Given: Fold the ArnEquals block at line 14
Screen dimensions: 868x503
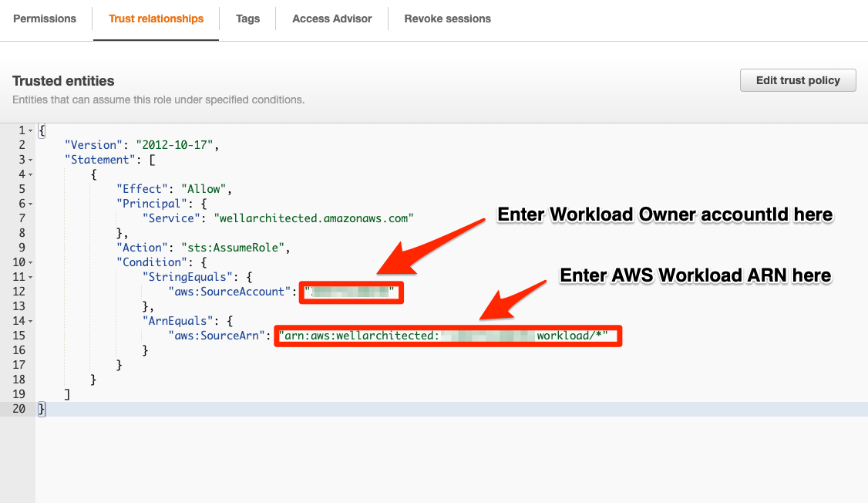Looking at the screenshot, I should coord(30,321).
